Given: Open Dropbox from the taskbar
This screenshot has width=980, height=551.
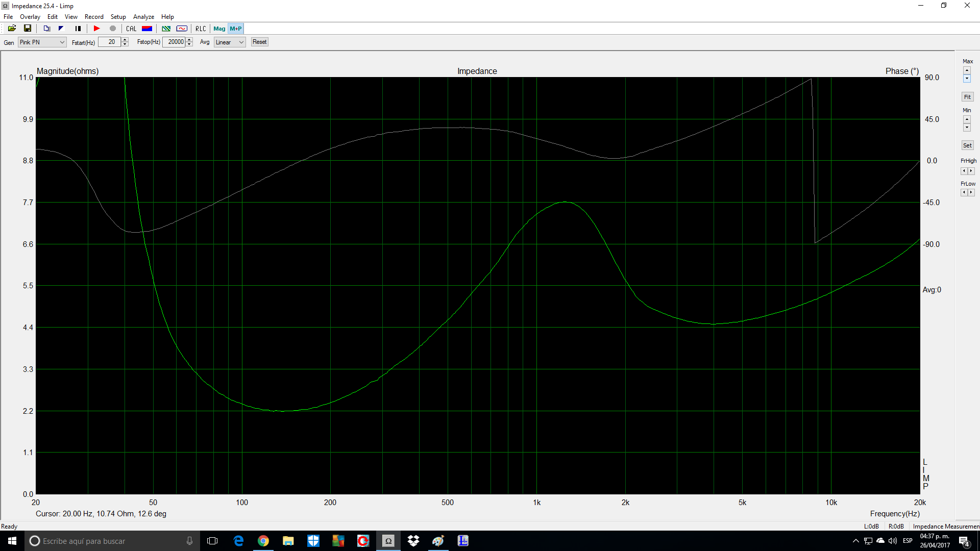Looking at the screenshot, I should click(x=413, y=541).
